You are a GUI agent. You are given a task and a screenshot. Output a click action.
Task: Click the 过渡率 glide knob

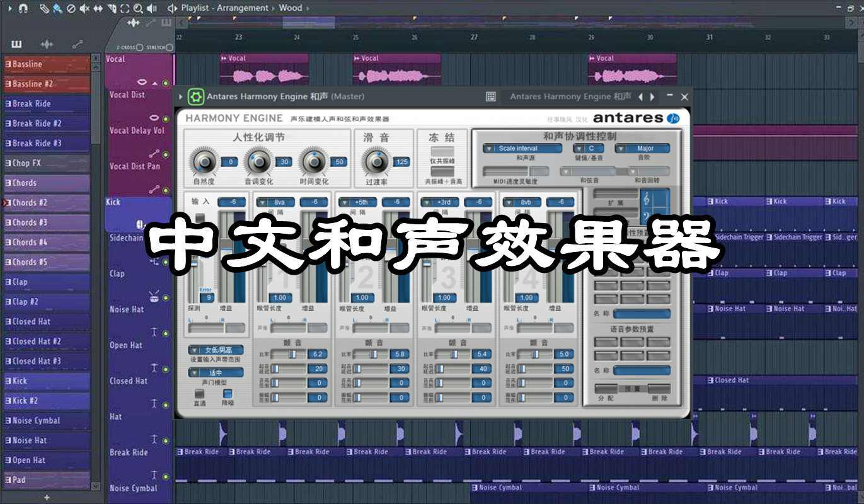point(377,162)
